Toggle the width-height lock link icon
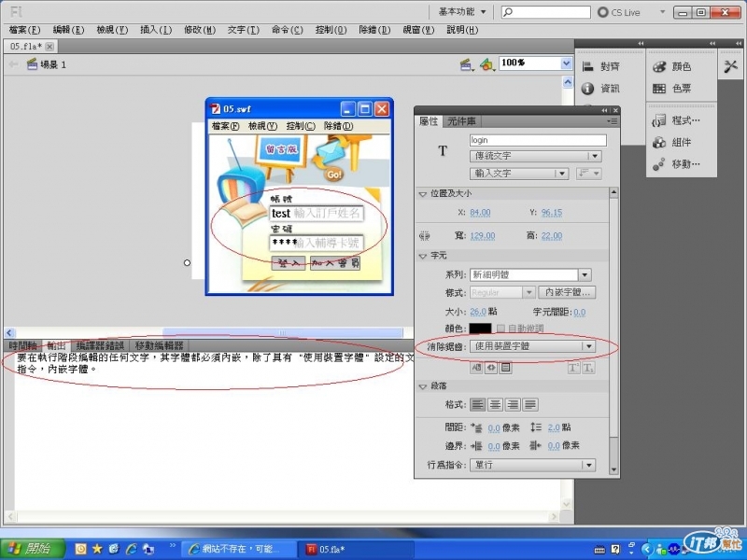The width and height of the screenshot is (747, 560). 425,236
